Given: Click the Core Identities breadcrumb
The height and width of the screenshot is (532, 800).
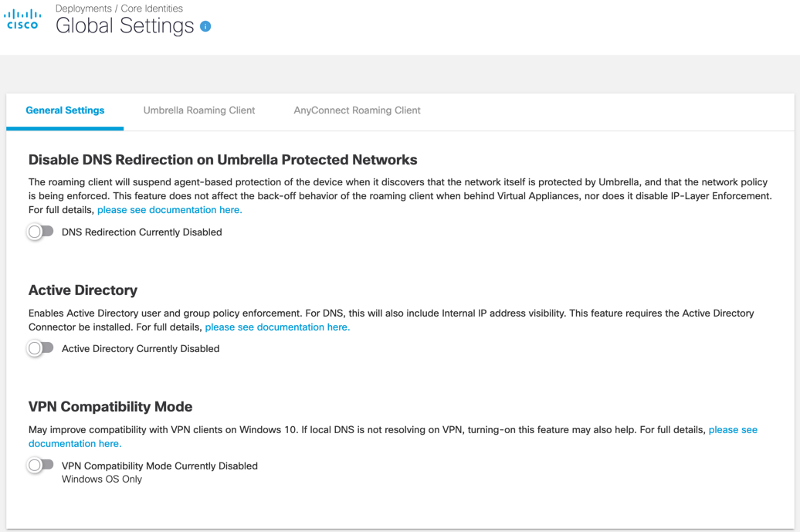Looking at the screenshot, I should point(152,8).
